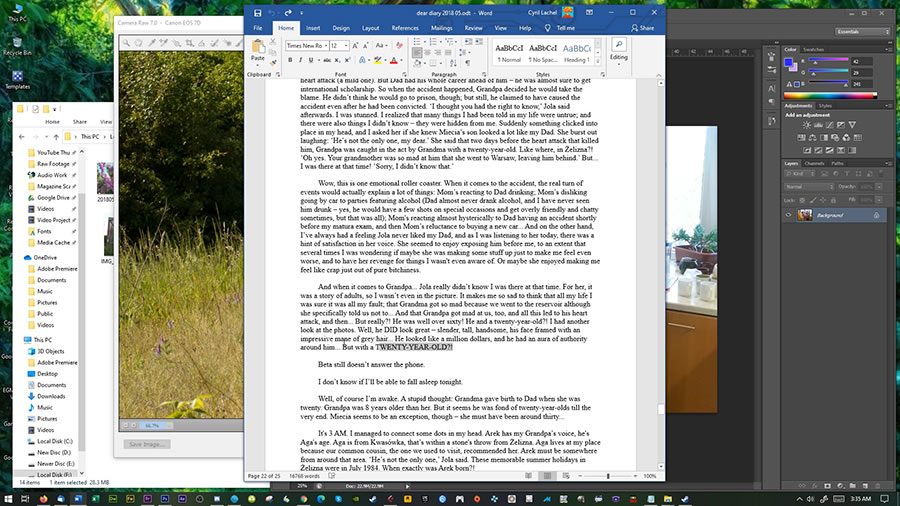900x506 pixels.
Task: Click the Increase Font Size icon
Action: tap(355, 45)
